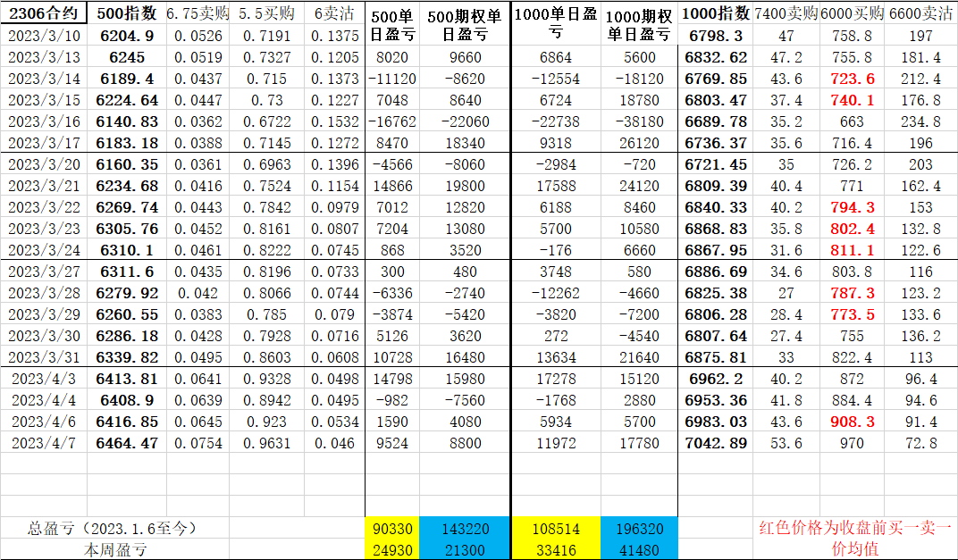Select the 500期权单日盈亏 header cell
This screenshot has width=958, height=560.
pyautogui.click(x=465, y=24)
